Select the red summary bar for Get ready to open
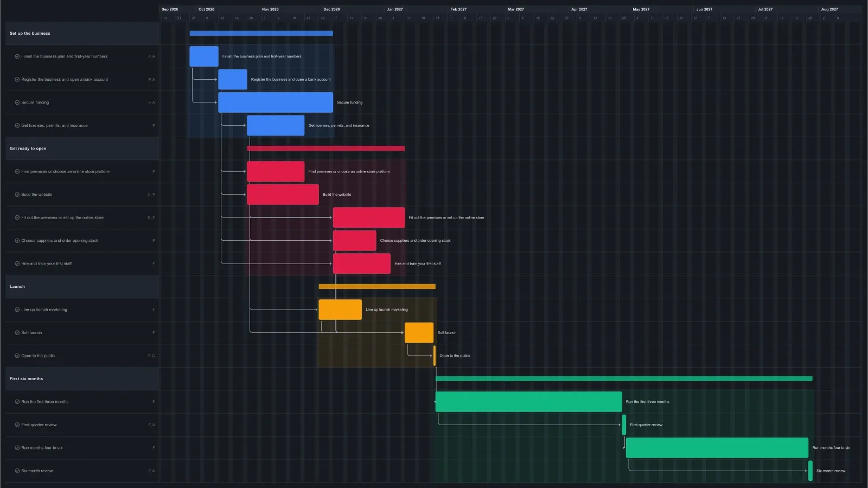The height and width of the screenshot is (488, 868). pos(325,149)
